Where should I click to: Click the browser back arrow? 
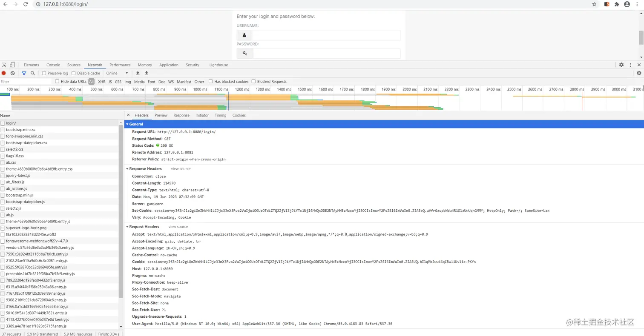coord(5,4)
